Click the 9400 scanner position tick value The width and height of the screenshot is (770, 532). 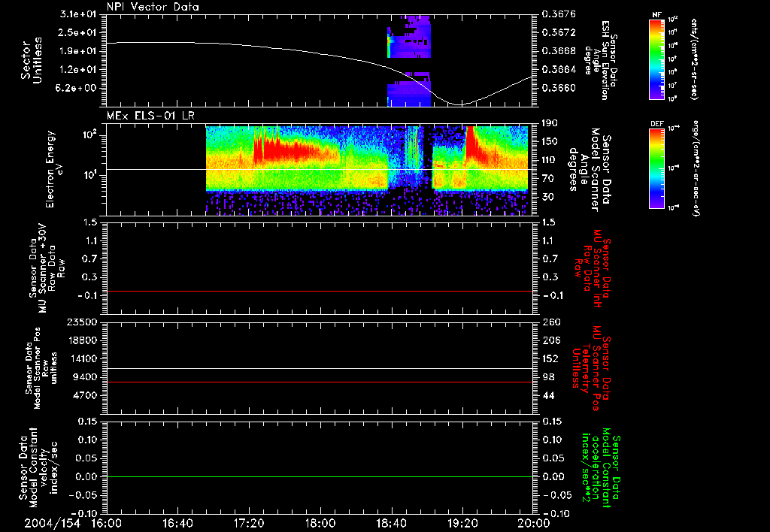coord(86,377)
